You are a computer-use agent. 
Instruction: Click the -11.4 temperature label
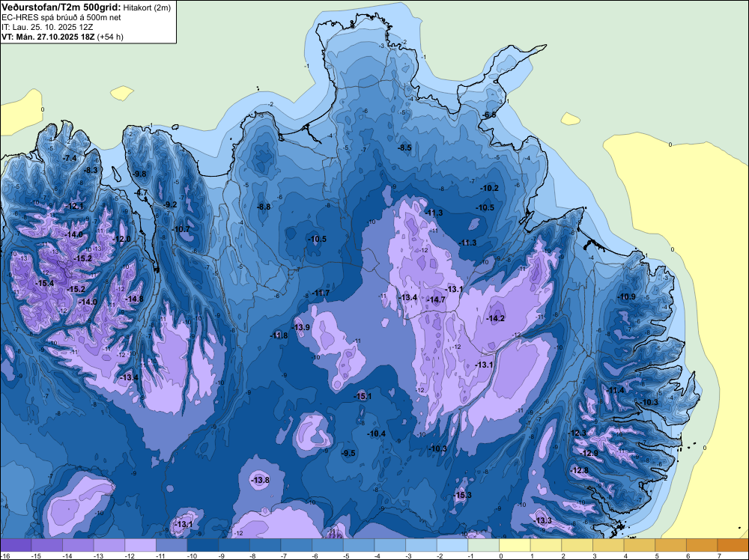point(615,391)
